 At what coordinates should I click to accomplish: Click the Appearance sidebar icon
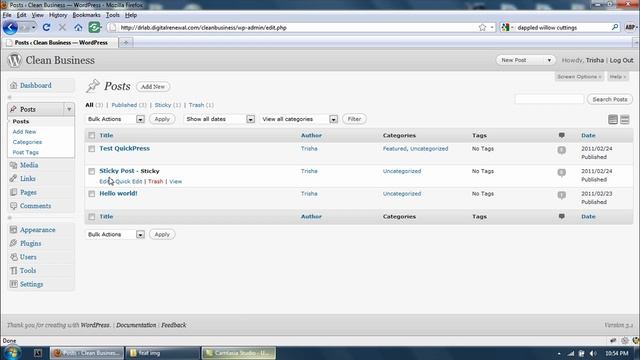(13, 230)
